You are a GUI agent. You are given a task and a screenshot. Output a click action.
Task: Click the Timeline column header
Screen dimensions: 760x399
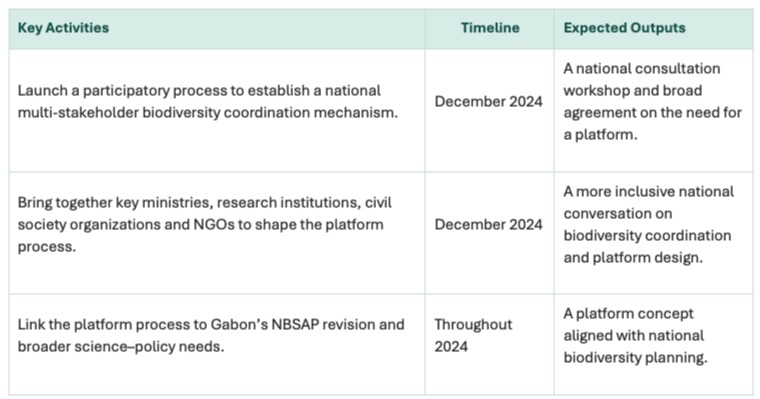tap(490, 29)
